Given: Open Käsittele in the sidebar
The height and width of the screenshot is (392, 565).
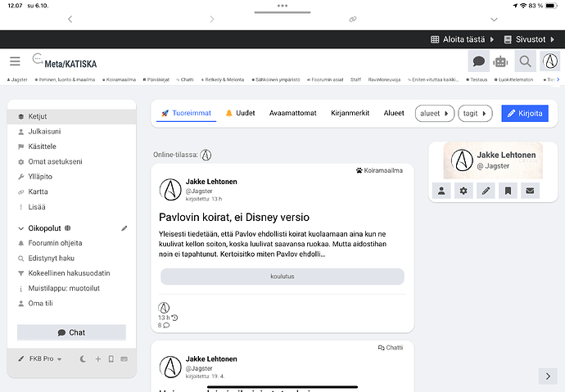Looking at the screenshot, I should [72, 146].
